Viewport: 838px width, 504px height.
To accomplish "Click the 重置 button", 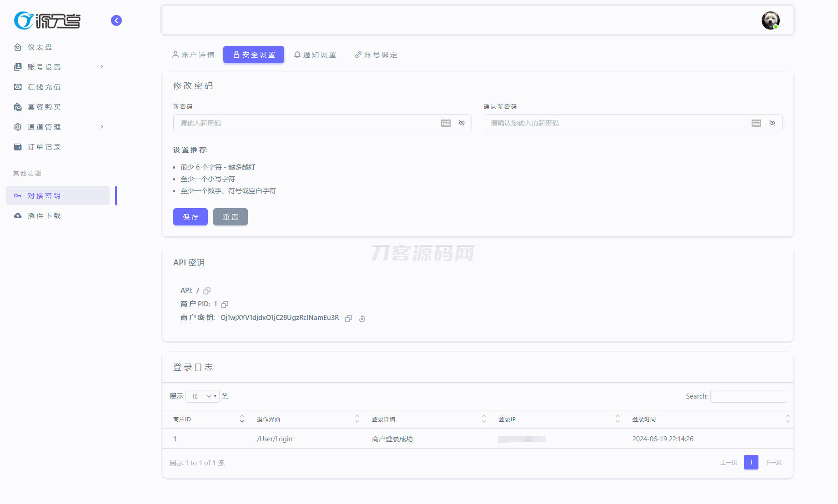I will coord(230,217).
